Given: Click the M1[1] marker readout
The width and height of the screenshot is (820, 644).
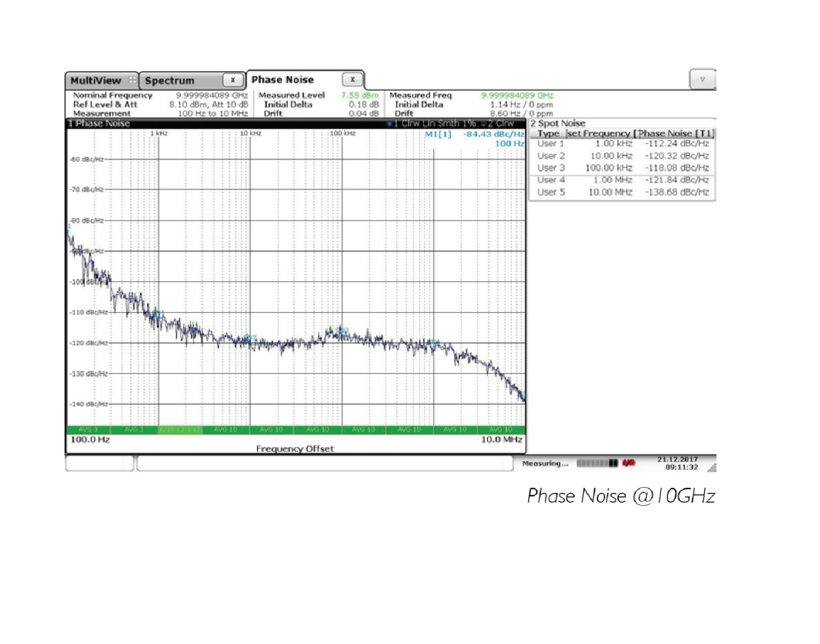Looking at the screenshot, I should (475, 134).
